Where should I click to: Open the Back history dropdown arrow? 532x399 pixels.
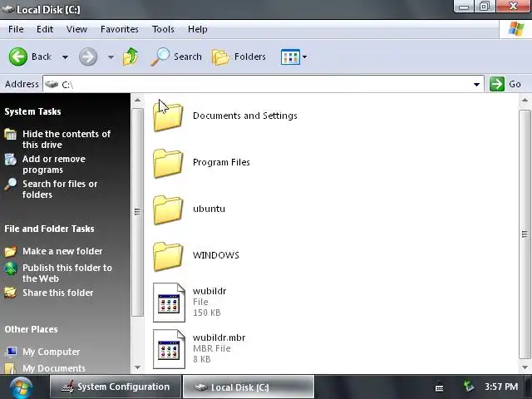point(65,57)
